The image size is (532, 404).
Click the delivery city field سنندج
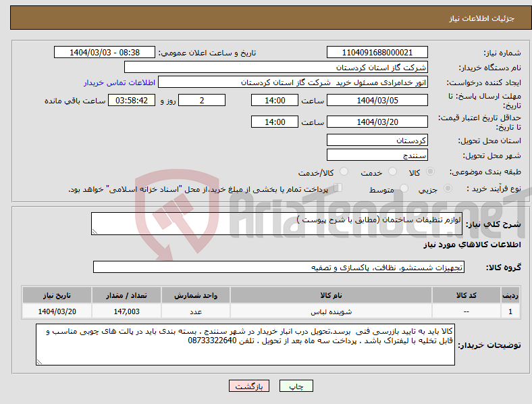(377, 155)
